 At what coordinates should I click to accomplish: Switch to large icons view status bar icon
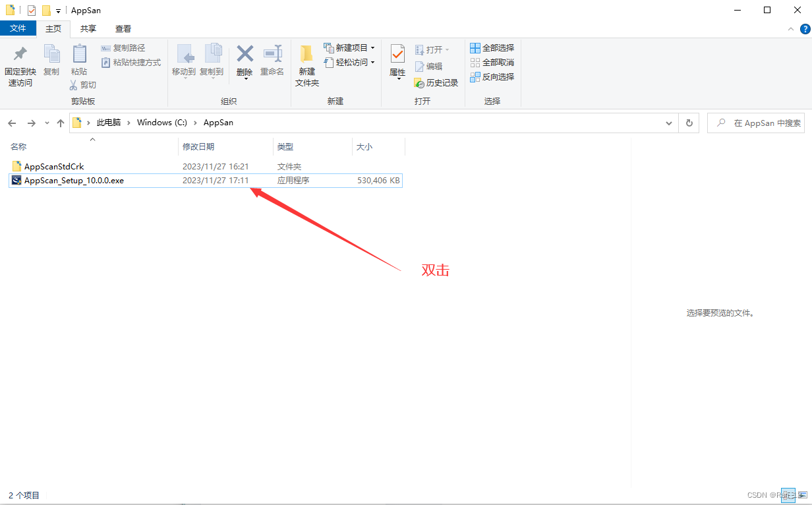coord(802,494)
